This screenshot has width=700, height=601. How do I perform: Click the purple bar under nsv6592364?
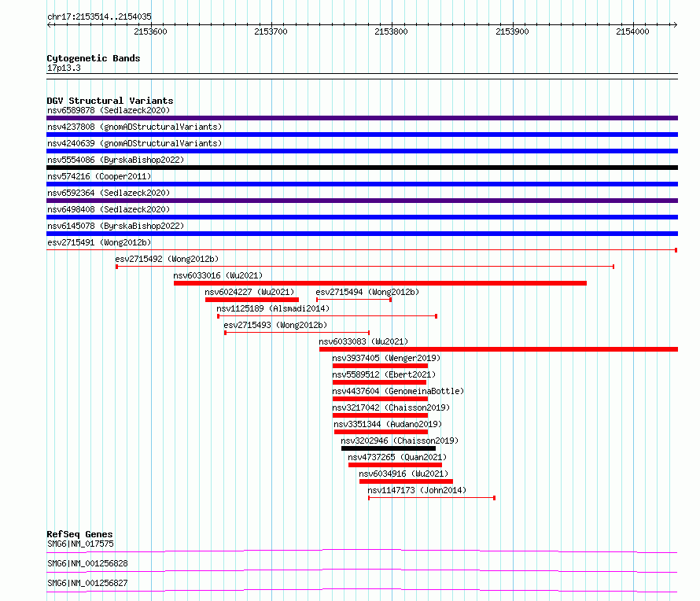[362, 201]
